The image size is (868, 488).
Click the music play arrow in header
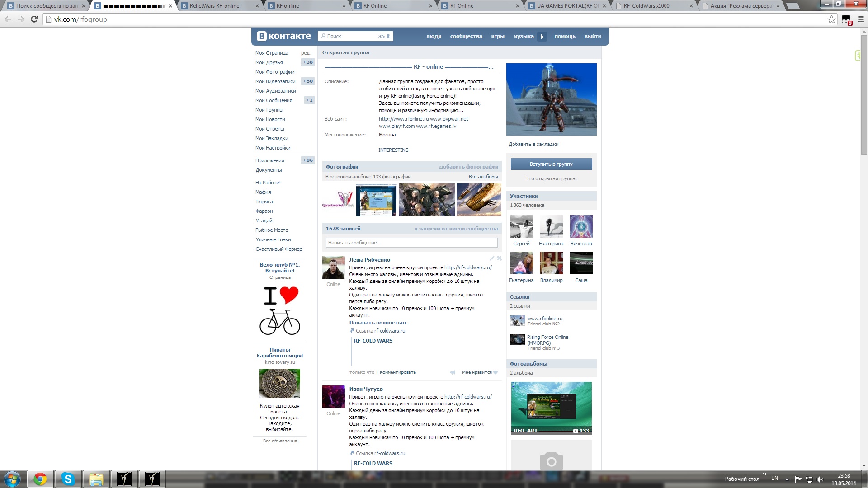[x=542, y=37]
